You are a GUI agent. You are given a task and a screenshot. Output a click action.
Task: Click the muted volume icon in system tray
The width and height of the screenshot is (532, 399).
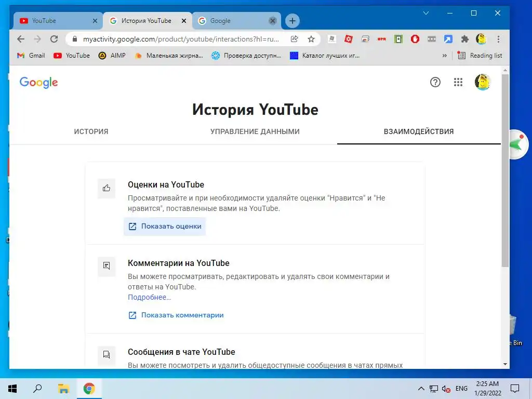[446, 389]
